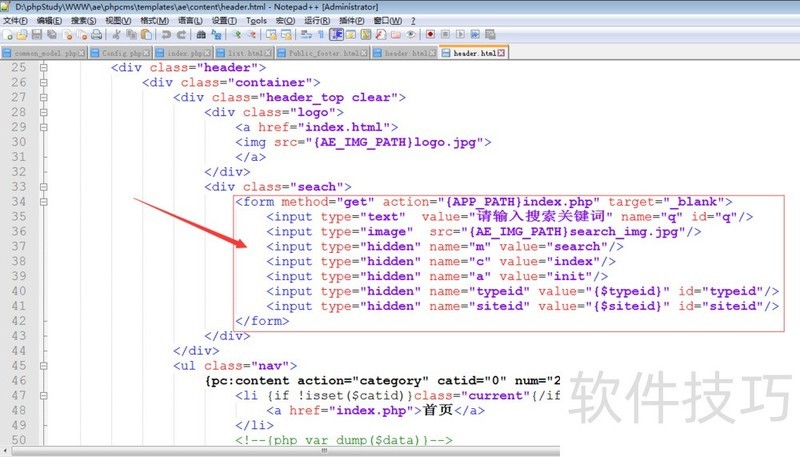Close the active header.html tab

point(502,52)
